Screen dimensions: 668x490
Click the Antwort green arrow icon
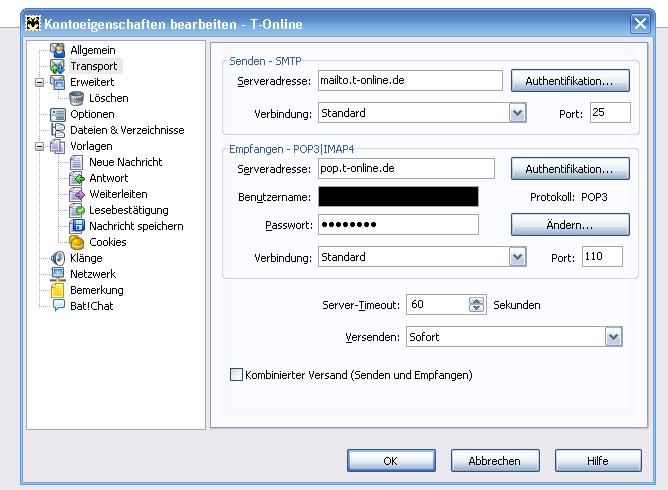tap(77, 178)
